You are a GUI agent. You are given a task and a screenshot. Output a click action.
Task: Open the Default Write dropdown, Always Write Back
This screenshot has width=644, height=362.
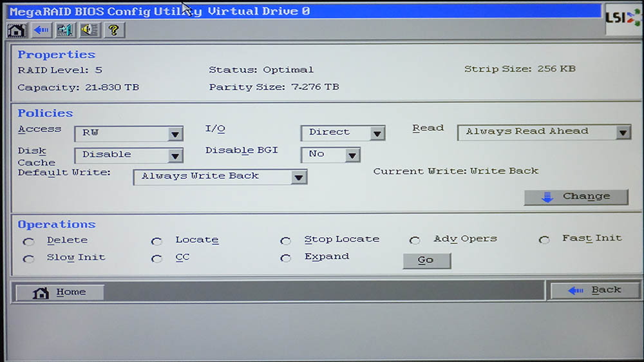[x=220, y=177]
